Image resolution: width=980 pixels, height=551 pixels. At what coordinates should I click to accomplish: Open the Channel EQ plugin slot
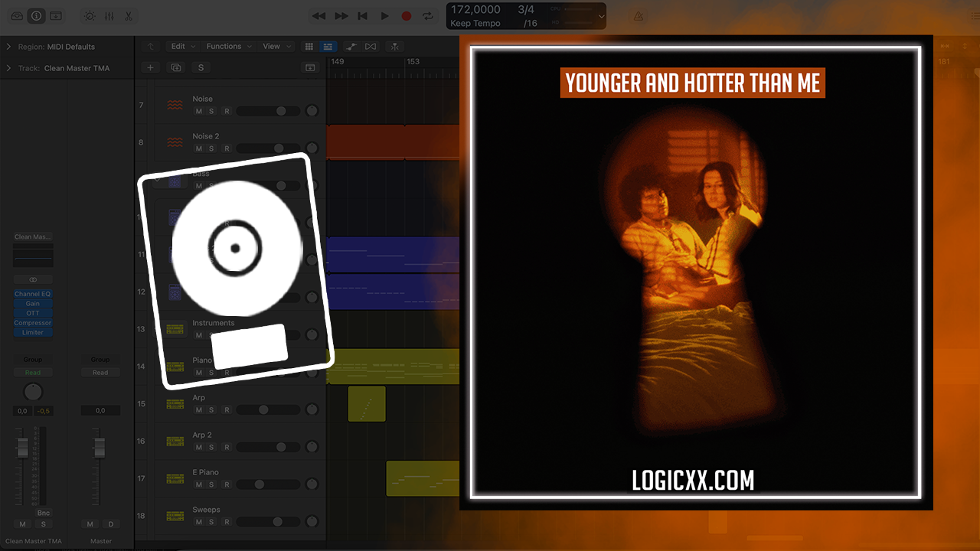point(33,294)
